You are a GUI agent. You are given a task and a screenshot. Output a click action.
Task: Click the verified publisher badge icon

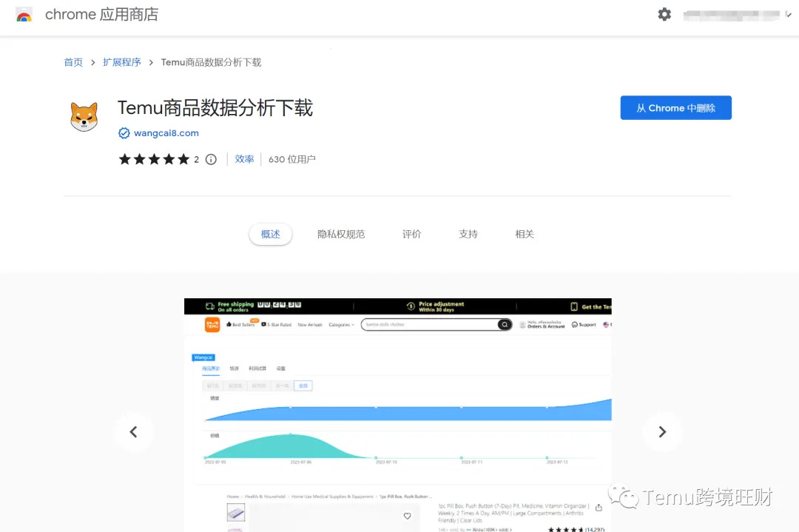124,133
